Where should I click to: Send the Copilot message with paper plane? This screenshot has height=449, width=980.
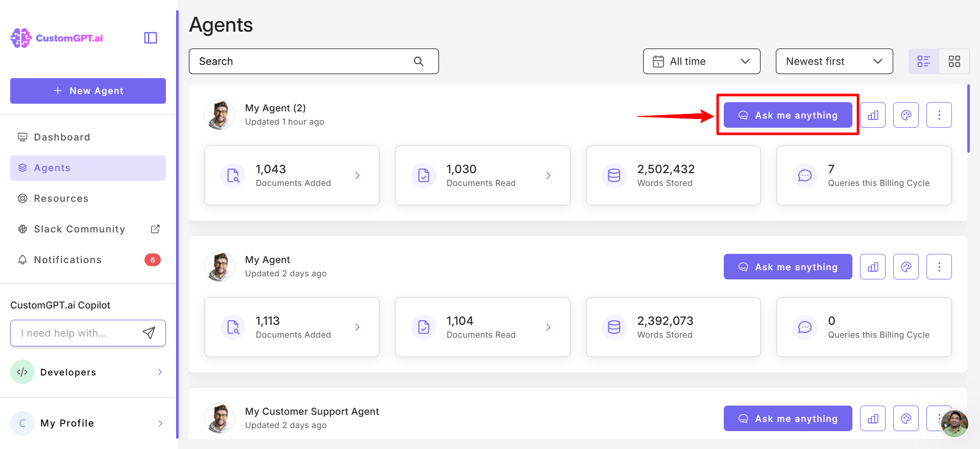click(149, 333)
